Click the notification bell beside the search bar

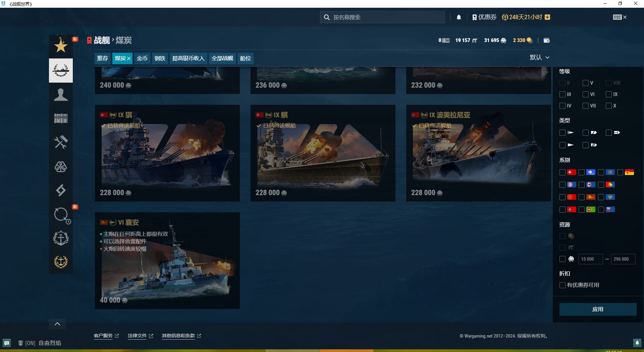(x=459, y=17)
